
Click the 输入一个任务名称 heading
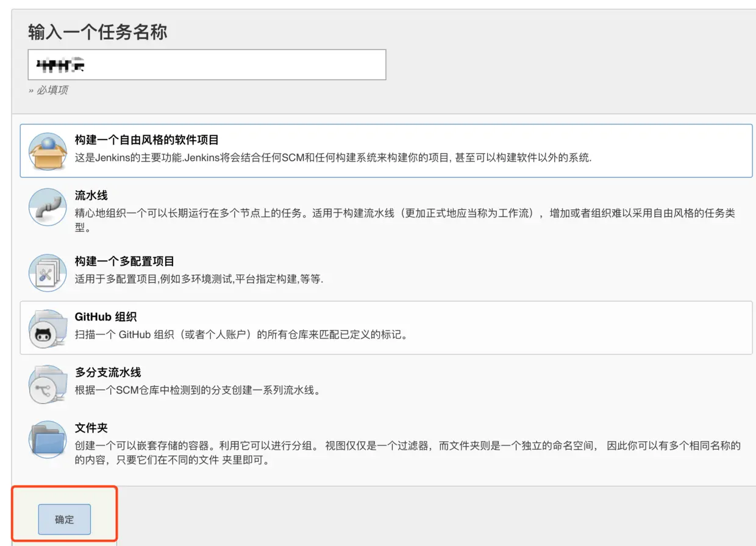click(98, 32)
